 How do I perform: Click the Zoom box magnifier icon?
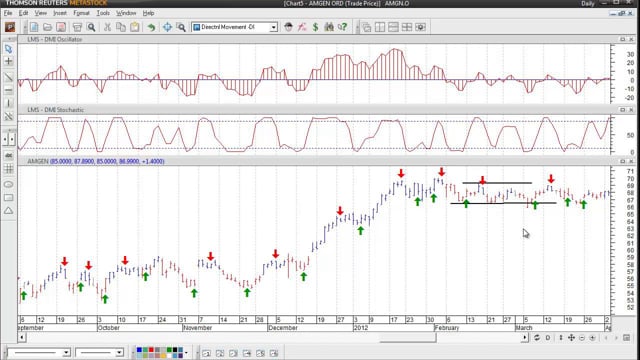tap(181, 27)
